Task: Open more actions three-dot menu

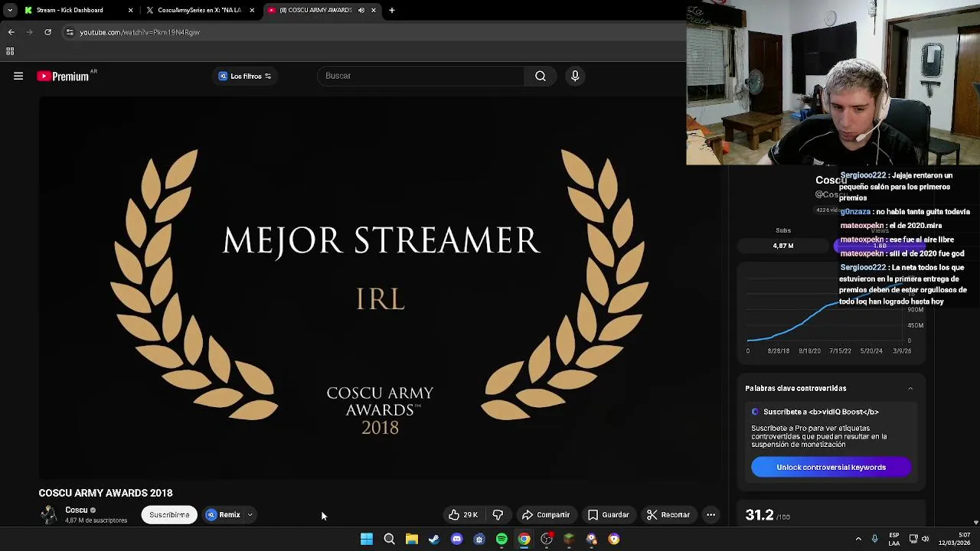Action: (x=710, y=515)
